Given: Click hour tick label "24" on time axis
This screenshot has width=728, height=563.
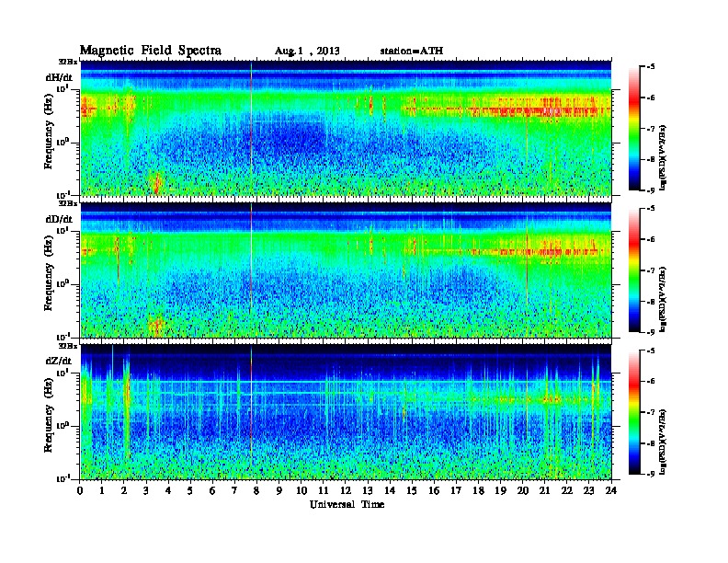Looking at the screenshot, I should (x=611, y=491).
